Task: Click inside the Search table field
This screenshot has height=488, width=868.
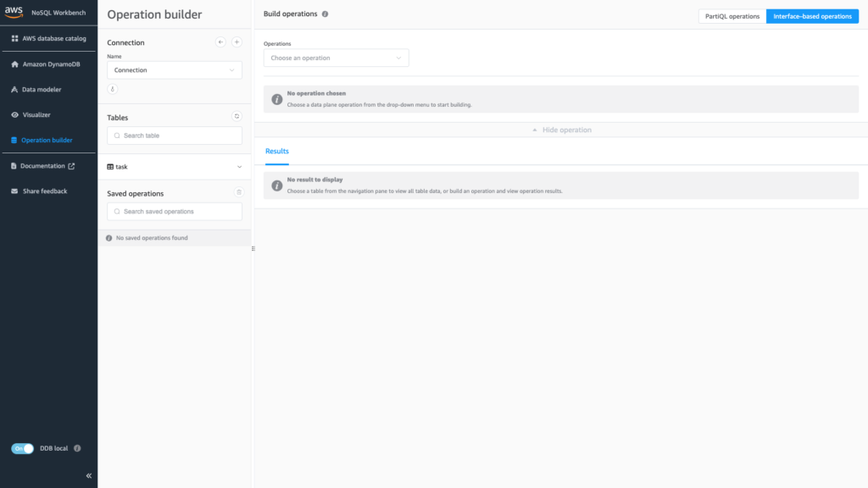Action: 174,135
